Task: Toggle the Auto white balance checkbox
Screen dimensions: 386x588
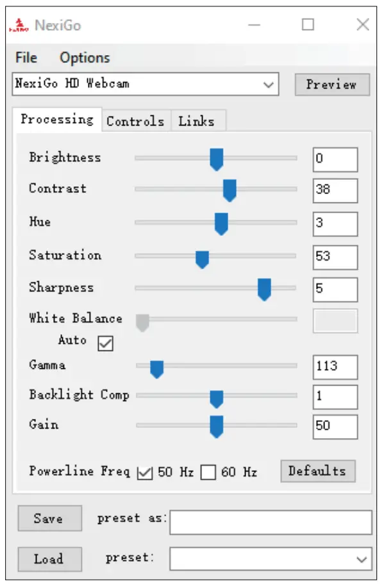Action: click(106, 343)
